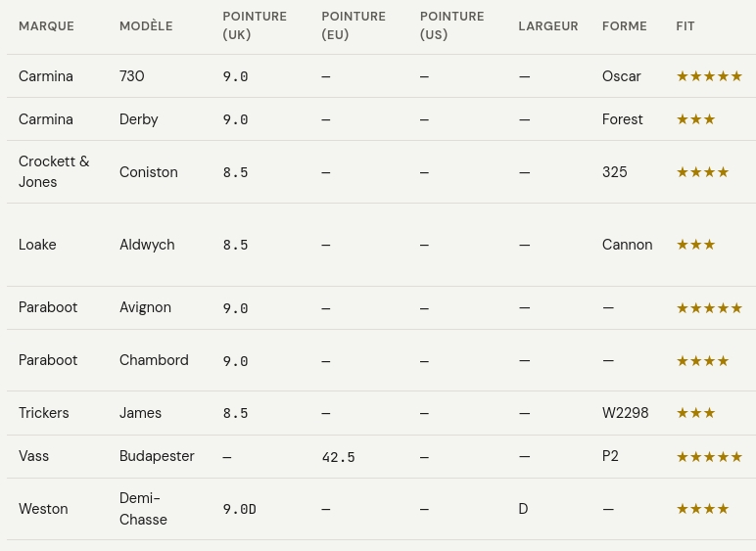Image resolution: width=756 pixels, height=551 pixels.
Task: Click the Pointure (EU) column header
Action: click(353, 25)
